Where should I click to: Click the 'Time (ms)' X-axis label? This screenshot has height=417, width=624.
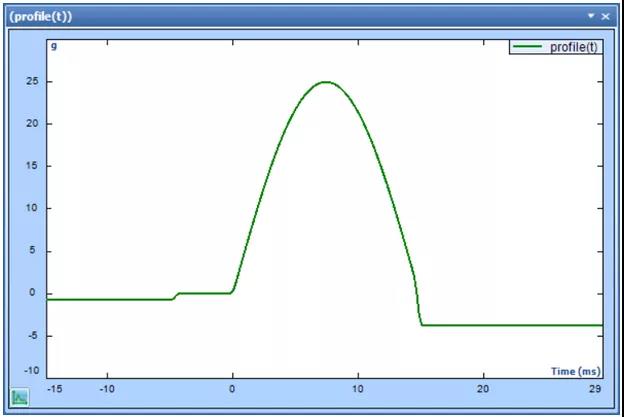[576, 371]
